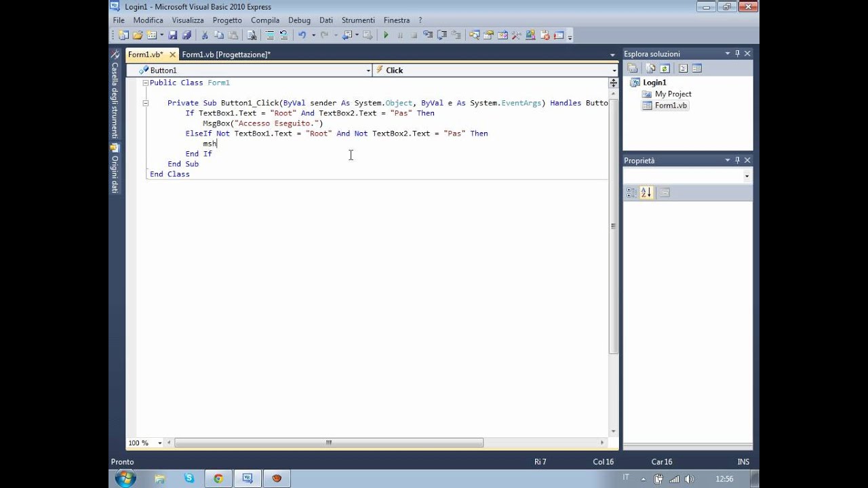Start debugging with green play icon
Viewport: 868px width, 488px height.
coord(386,35)
